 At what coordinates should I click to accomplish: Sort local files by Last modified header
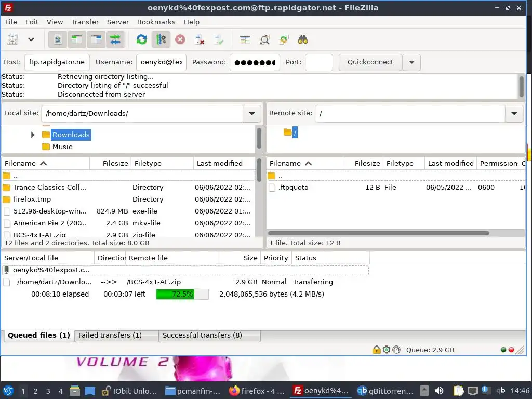[224, 163]
